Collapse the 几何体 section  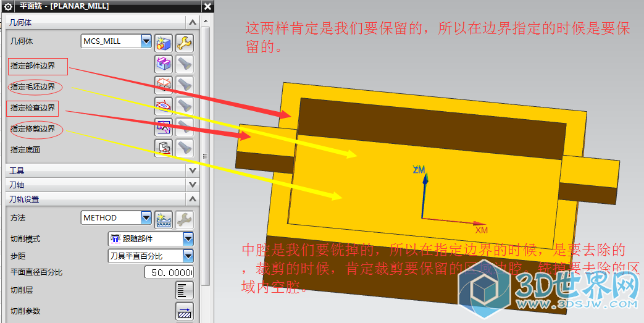[x=192, y=22]
